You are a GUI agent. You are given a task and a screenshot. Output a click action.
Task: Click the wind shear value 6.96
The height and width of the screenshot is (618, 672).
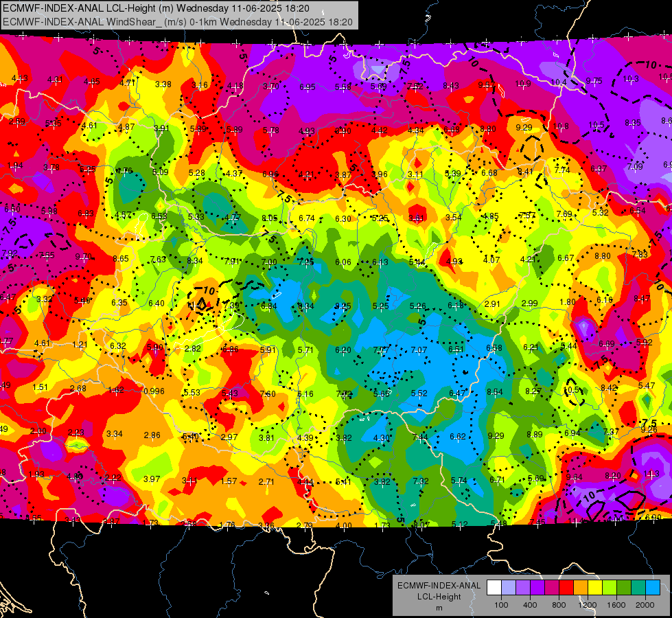click(270, 174)
